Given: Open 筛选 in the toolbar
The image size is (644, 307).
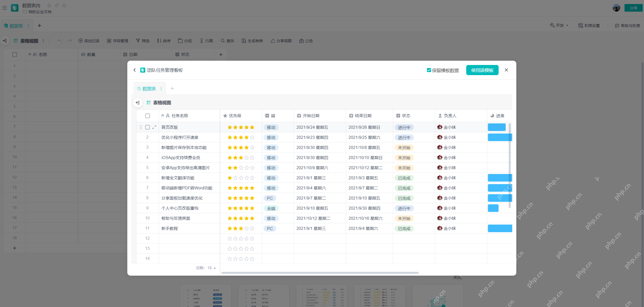Looking at the screenshot, I should 143,41.
